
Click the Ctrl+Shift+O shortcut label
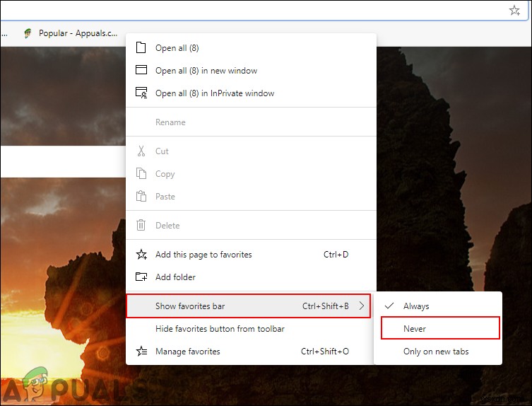[x=325, y=352]
